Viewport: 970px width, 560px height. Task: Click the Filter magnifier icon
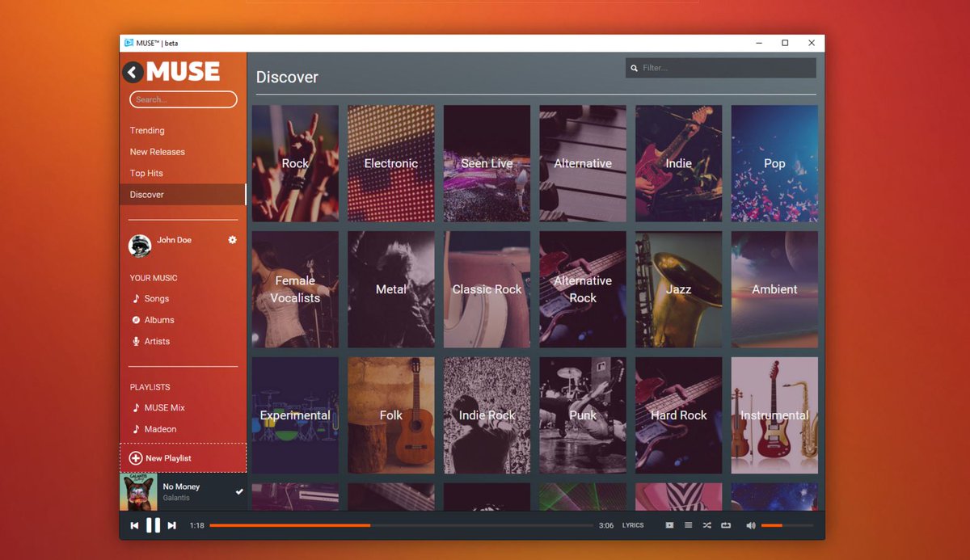(x=635, y=69)
